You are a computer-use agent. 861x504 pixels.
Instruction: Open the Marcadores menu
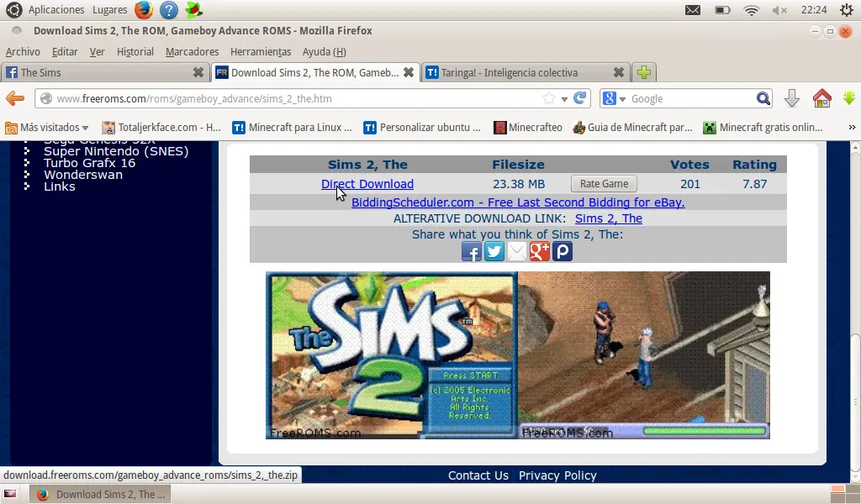click(x=193, y=51)
